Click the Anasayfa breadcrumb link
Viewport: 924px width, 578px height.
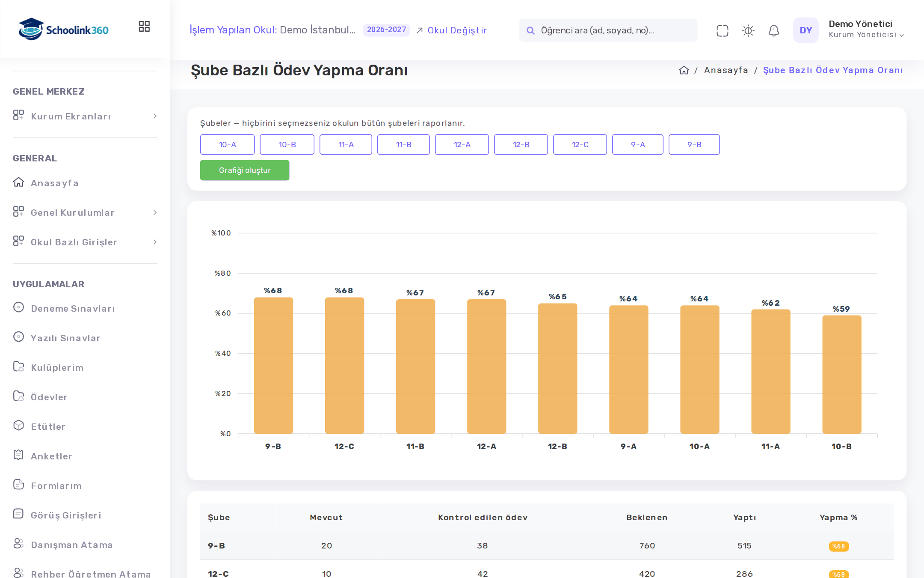(x=726, y=70)
